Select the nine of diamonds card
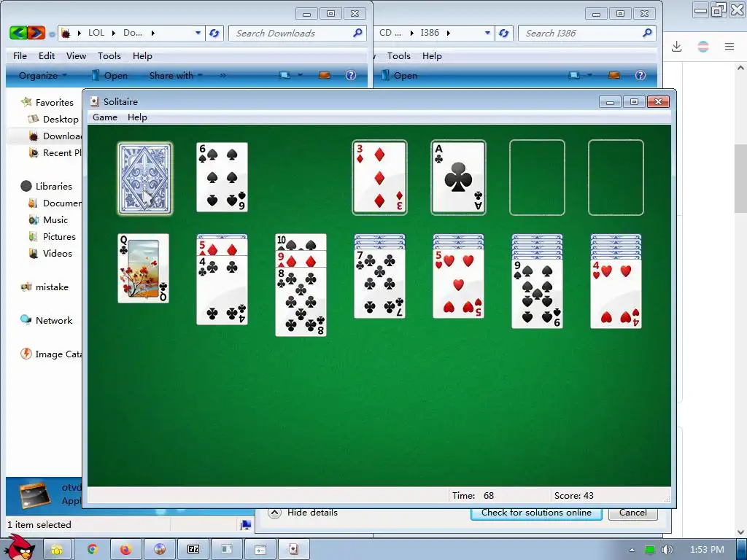The width and height of the screenshot is (747, 560). [x=301, y=259]
